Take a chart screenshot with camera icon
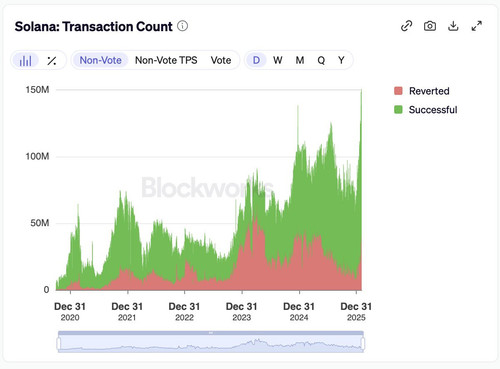Screen dimensions: 500x369 point(430,26)
